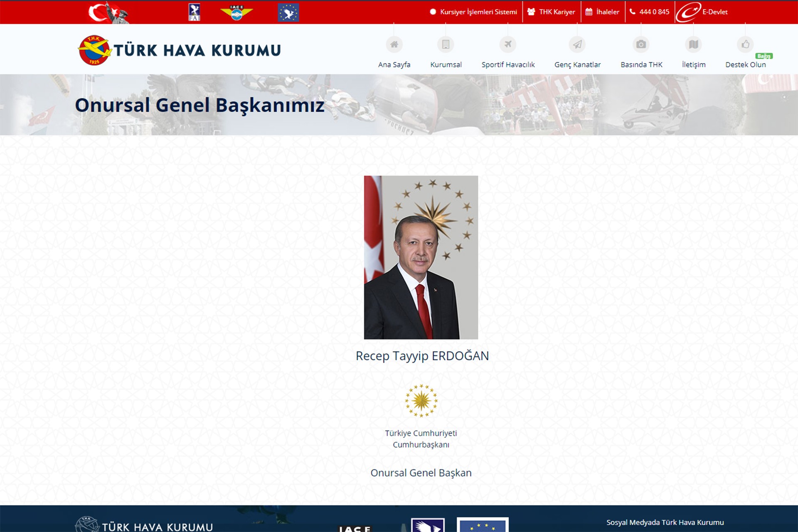Click Sosyal Medyada Türk Hava Kurumu text
798x532 pixels.
point(665,522)
